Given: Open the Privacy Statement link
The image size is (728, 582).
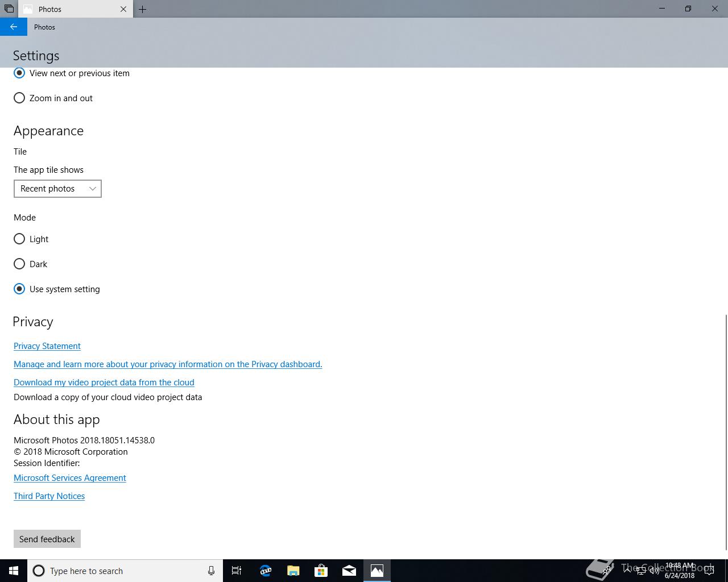Looking at the screenshot, I should tap(47, 346).
